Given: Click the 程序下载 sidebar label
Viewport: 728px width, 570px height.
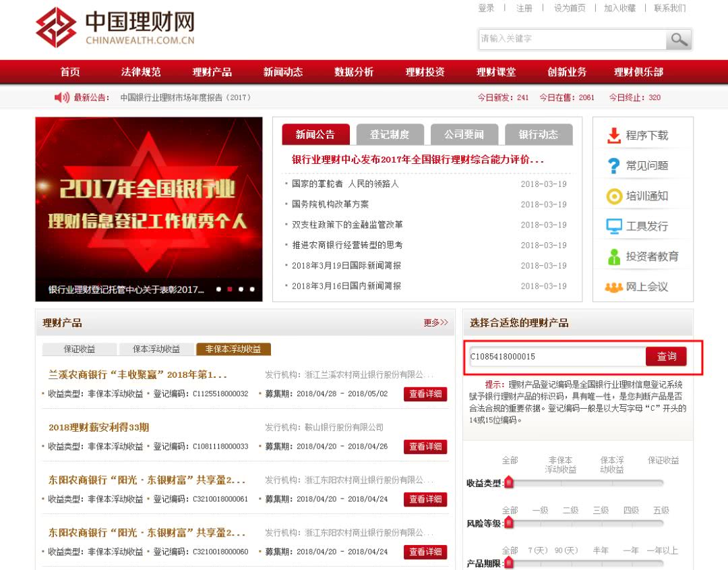Looking at the screenshot, I should 646,136.
